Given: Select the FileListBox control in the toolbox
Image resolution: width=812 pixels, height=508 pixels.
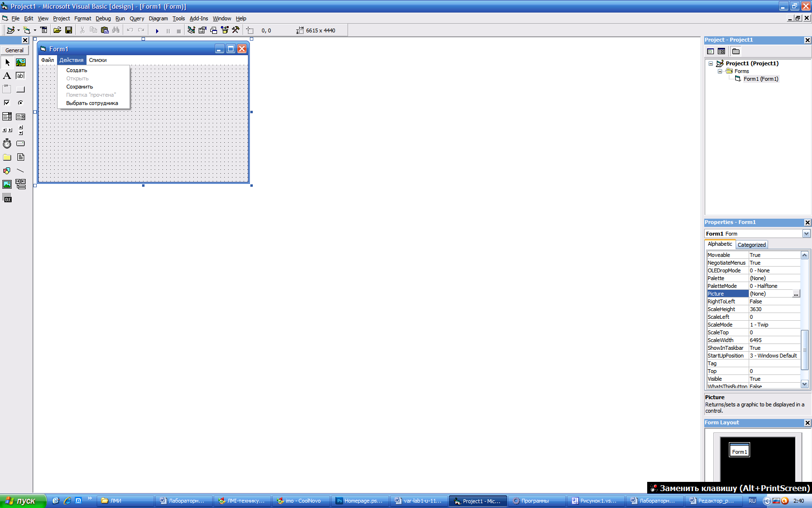Looking at the screenshot, I should (21, 157).
